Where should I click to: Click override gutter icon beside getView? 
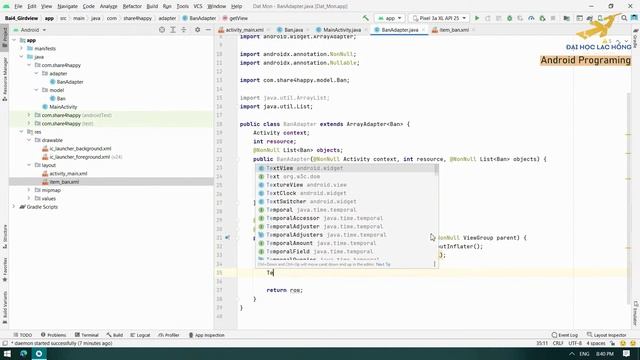(227, 238)
